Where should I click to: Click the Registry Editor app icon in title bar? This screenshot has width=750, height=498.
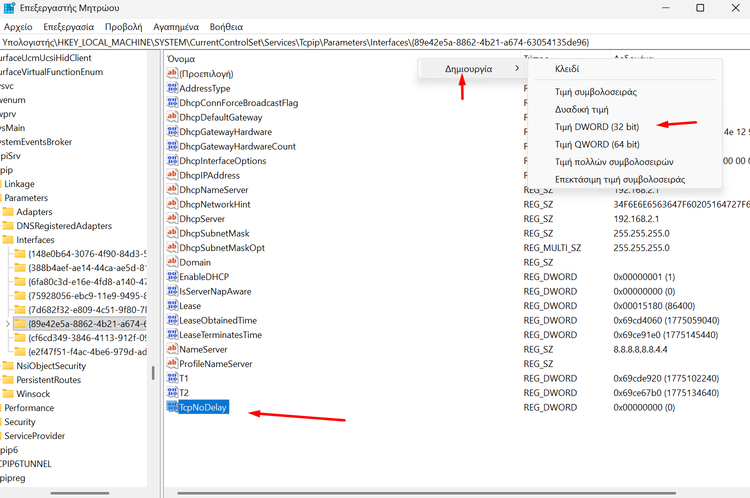tap(10, 9)
